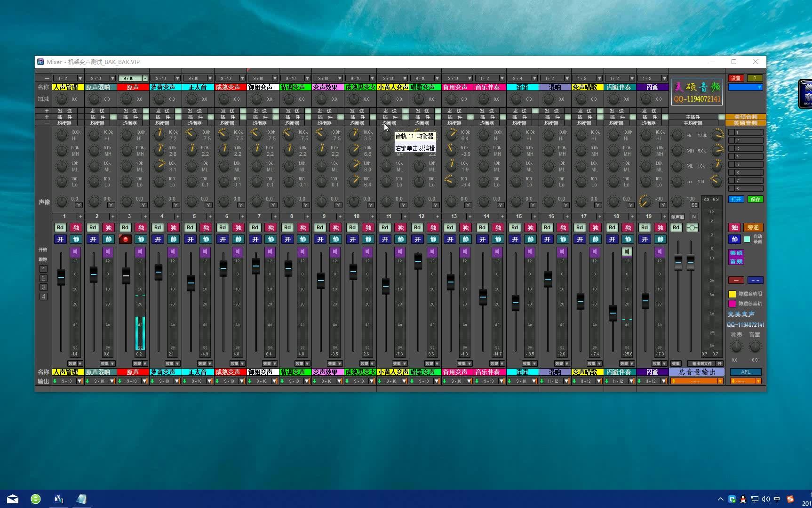Image resolution: width=812 pixels, height=508 pixels.
Task: Click purple speaker monitor icon on track 1
Action: tap(75, 252)
